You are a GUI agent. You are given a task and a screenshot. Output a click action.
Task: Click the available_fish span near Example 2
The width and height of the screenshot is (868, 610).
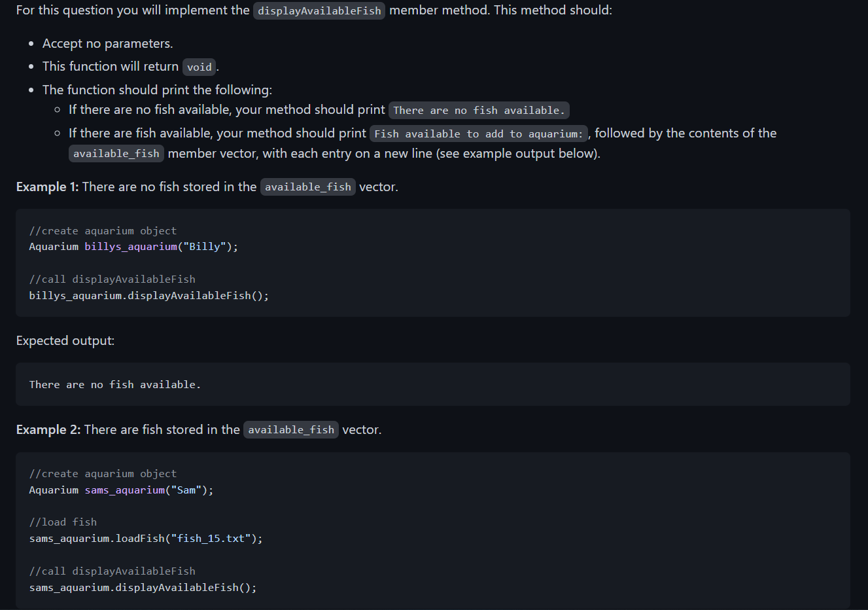coord(290,429)
